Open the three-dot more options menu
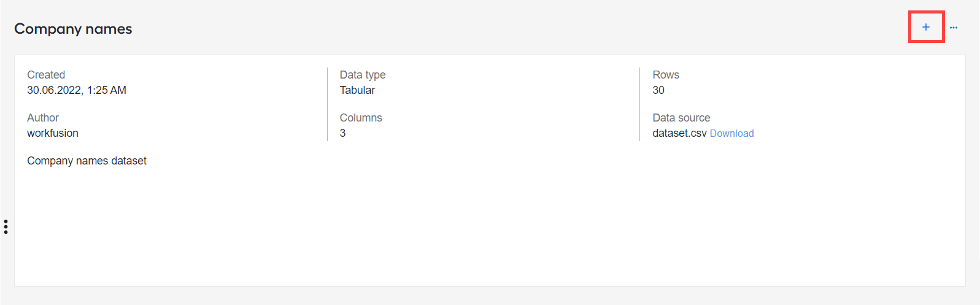Screen dimensions: 980x305 coord(953,28)
